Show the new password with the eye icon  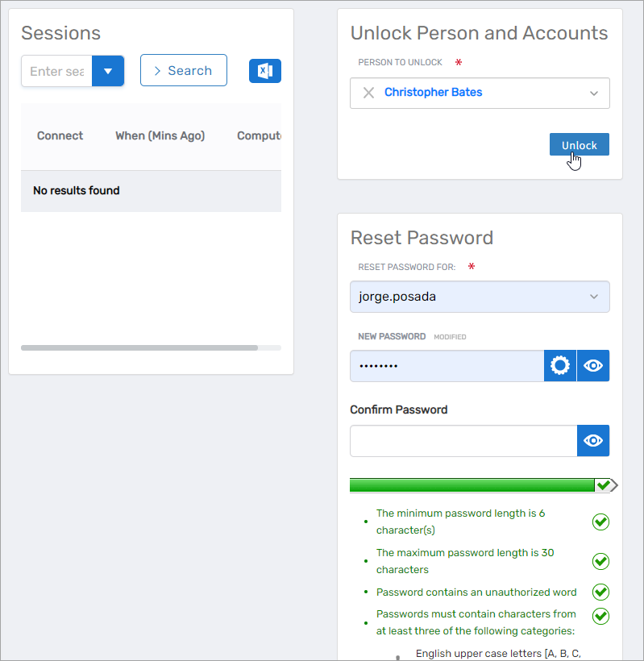(x=593, y=365)
